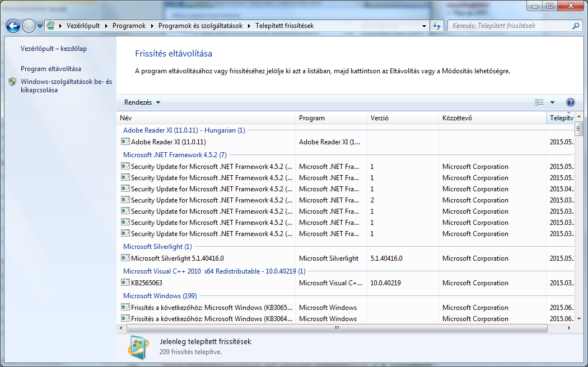Select Microsoft Silverlight 5.1.40416.0 entry

click(347, 258)
